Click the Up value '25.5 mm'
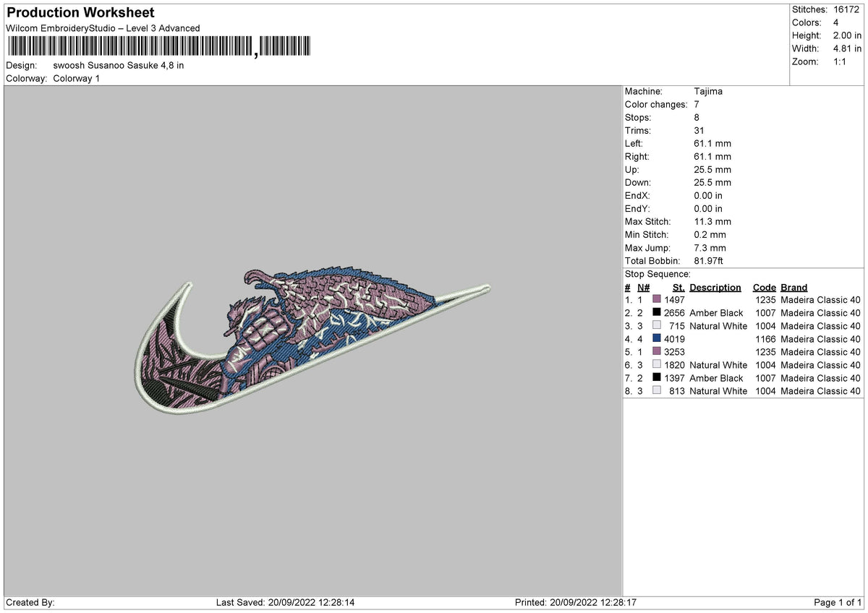Viewport: 868px width, 613px height. coord(712,169)
